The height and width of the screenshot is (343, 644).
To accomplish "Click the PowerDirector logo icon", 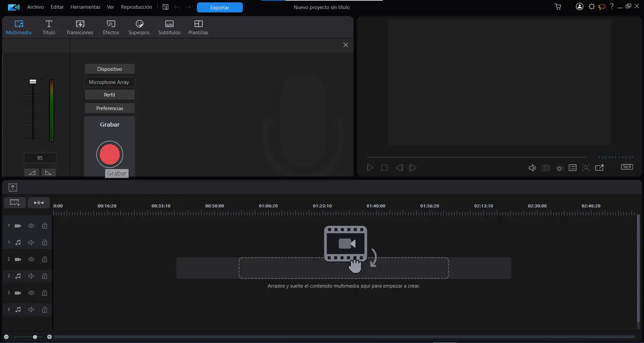I will (x=14, y=7).
